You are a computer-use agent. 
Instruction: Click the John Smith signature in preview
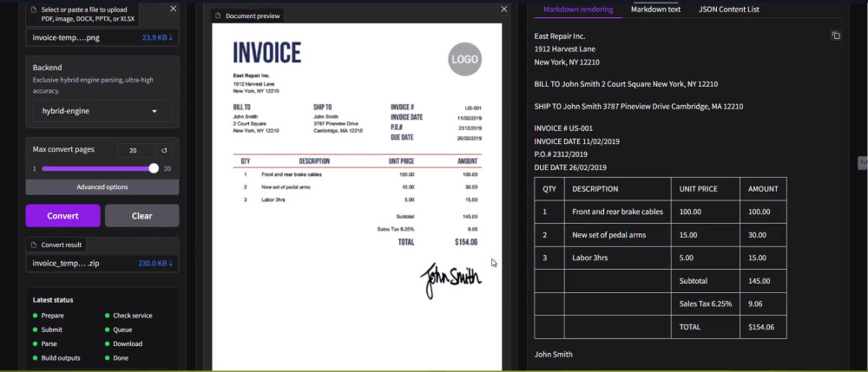(x=450, y=280)
